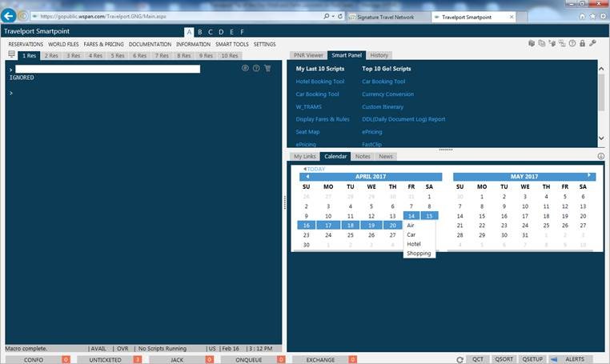This screenshot has height=364, width=610.
Task: Click the arrow-with-box icon in top toolbar
Action: click(552, 43)
